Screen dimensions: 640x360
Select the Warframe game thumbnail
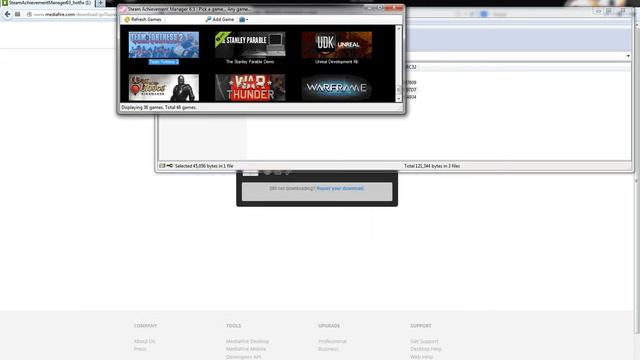coord(337,87)
